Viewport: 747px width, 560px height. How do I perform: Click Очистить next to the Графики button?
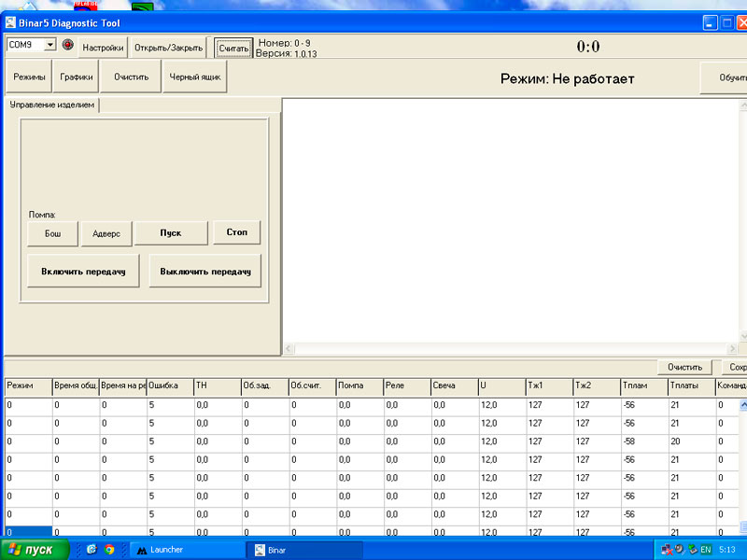[x=131, y=77]
